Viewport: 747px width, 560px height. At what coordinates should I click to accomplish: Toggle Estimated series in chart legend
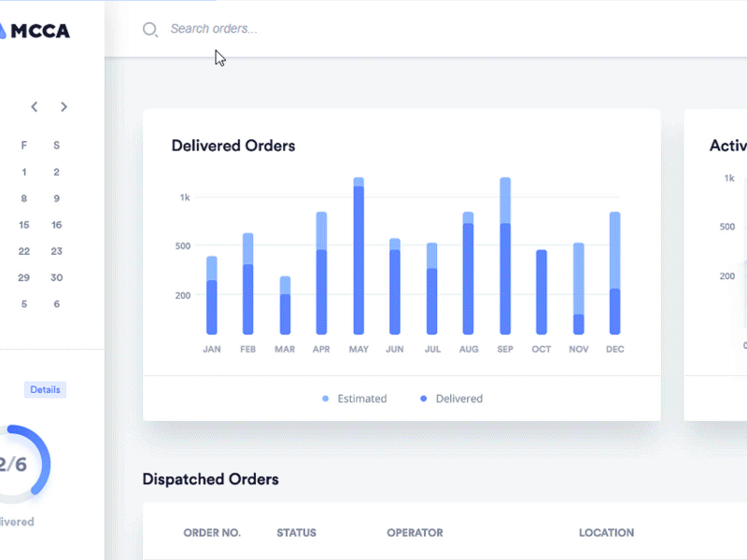click(355, 399)
